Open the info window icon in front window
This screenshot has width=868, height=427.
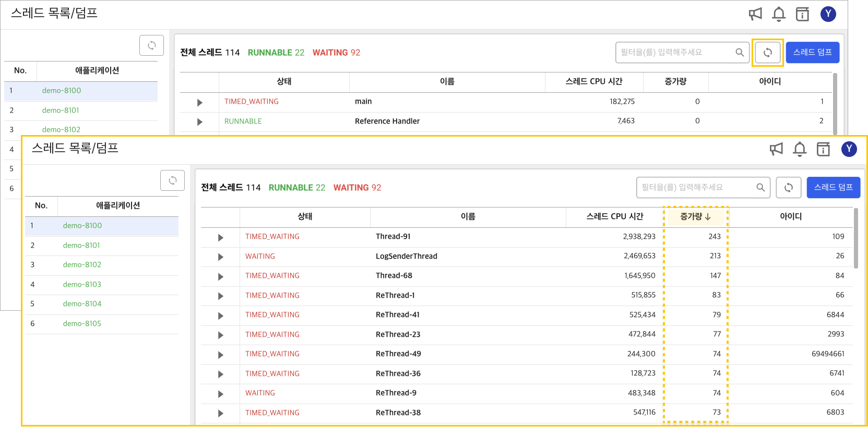click(823, 149)
